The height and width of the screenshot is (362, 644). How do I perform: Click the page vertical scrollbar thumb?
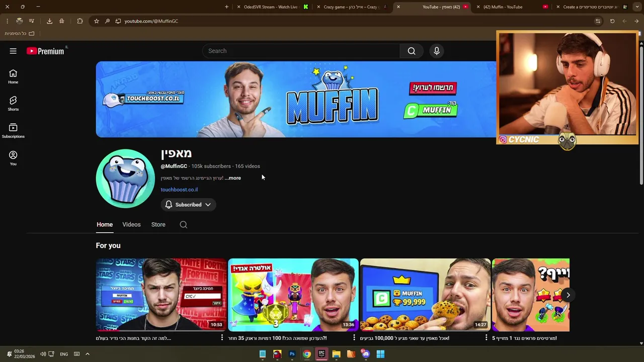coord(641,116)
